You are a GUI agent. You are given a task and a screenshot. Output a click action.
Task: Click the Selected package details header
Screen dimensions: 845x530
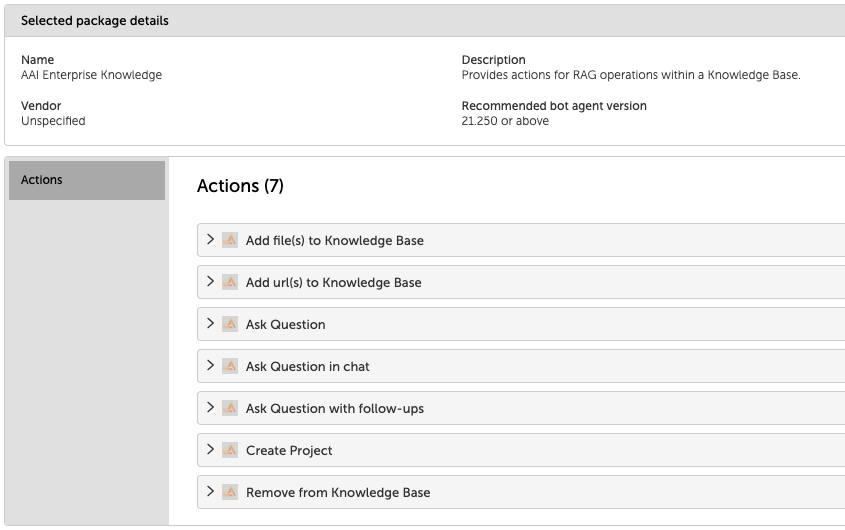coord(95,21)
